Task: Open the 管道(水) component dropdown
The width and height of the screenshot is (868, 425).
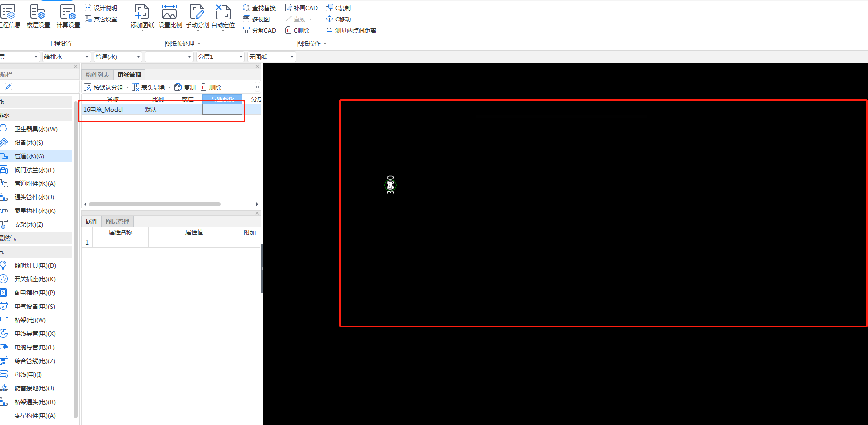Action: (x=118, y=57)
